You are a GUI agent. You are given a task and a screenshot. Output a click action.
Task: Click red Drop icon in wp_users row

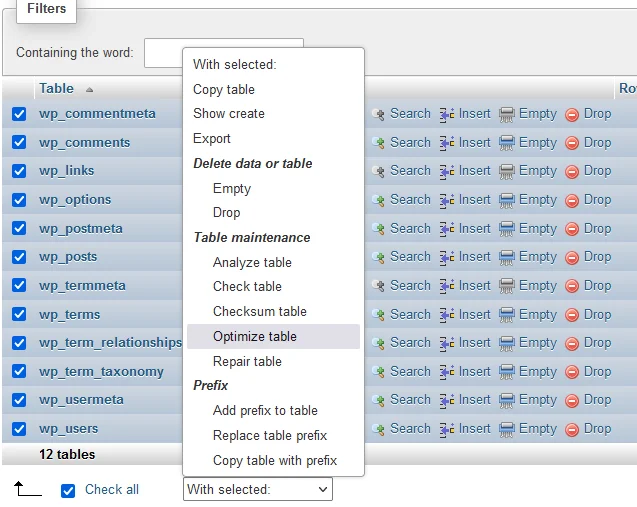572,430
